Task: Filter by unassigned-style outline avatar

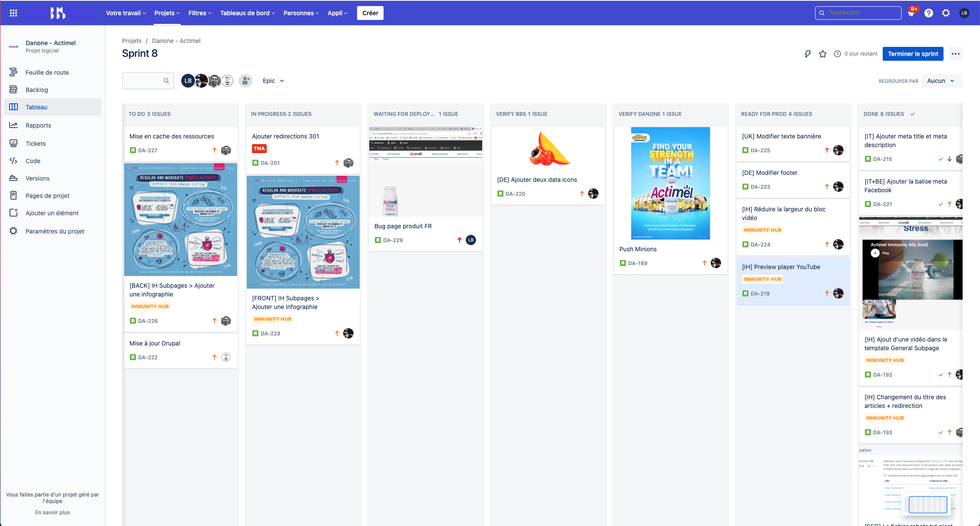Action: [x=227, y=81]
